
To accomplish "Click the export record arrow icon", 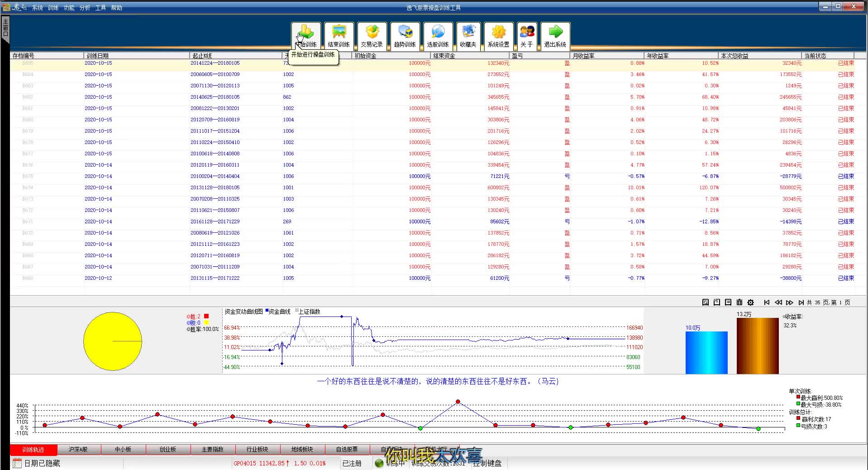I will pos(728,302).
